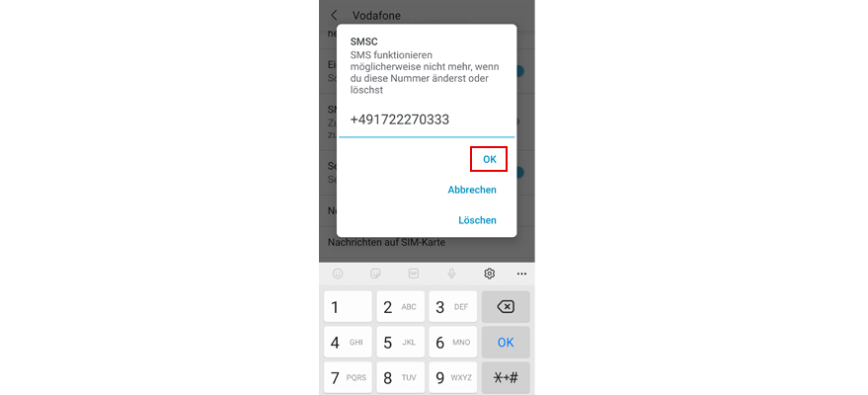Confirm SMSC dialog with OK button

(x=490, y=159)
